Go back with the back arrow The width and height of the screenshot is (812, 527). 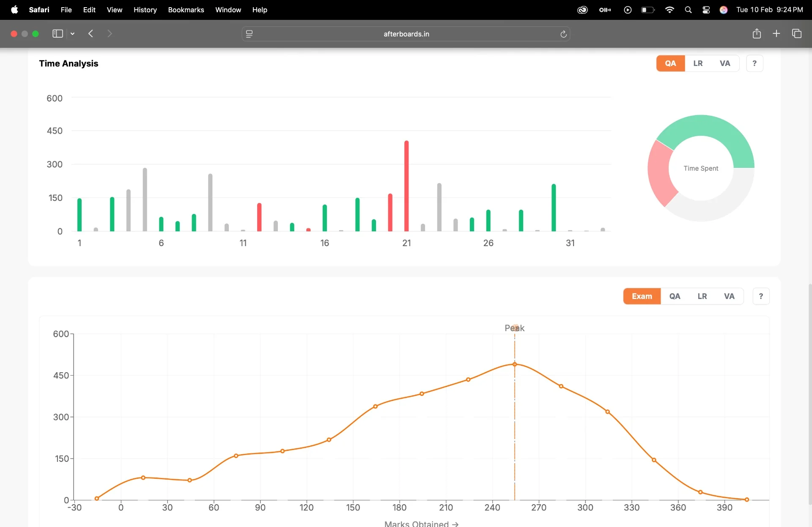[x=91, y=33]
